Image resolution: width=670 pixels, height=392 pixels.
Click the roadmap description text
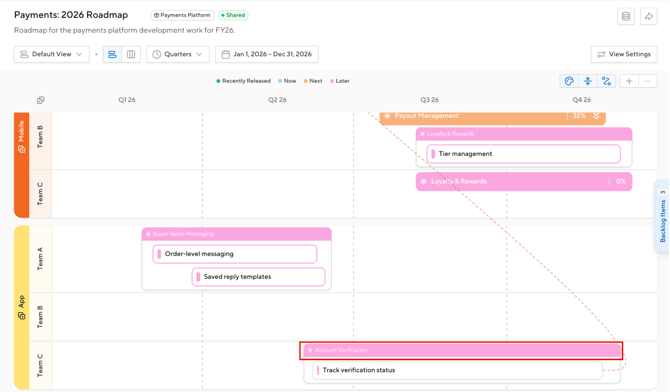(125, 30)
